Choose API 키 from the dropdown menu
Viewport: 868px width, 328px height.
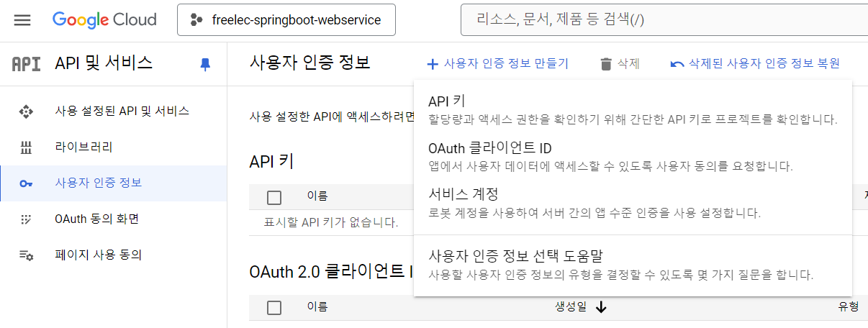coord(633,109)
